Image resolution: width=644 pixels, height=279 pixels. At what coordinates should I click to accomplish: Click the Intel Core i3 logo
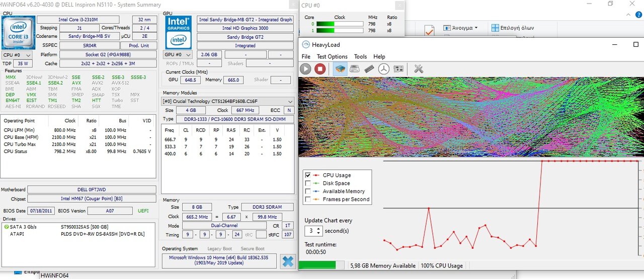[x=18, y=32]
